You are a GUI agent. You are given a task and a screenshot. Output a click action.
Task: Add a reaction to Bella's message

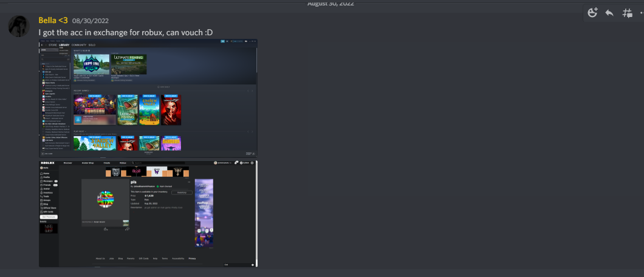592,13
